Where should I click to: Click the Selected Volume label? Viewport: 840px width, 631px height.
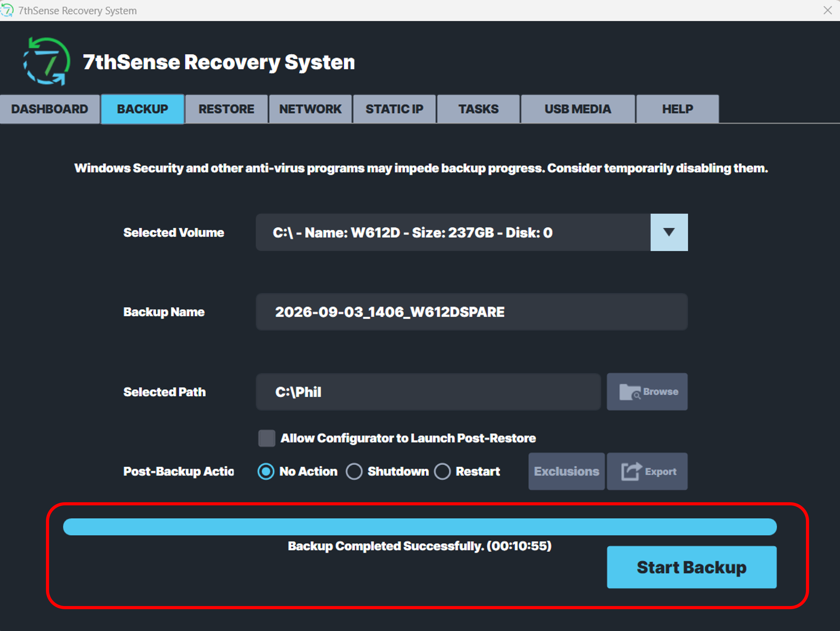click(174, 232)
